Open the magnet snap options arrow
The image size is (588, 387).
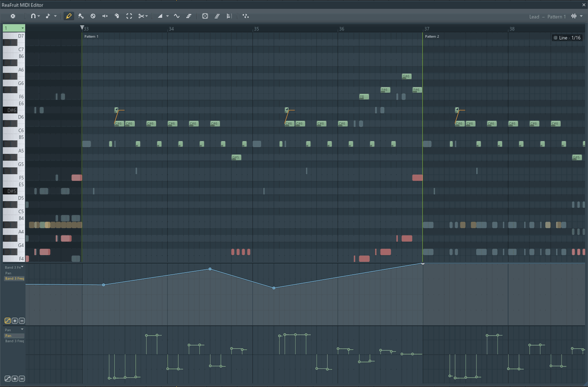pyautogui.click(x=39, y=16)
